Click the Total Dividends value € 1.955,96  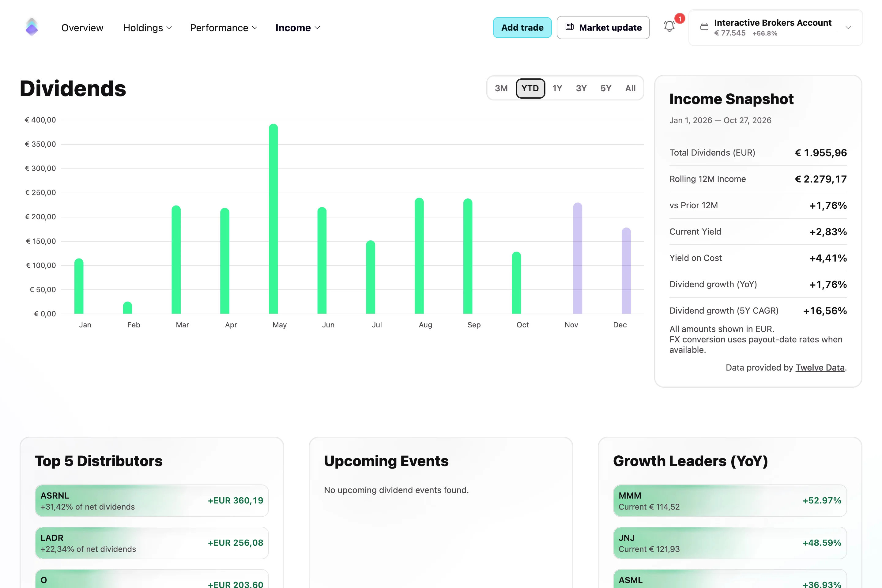coord(820,153)
